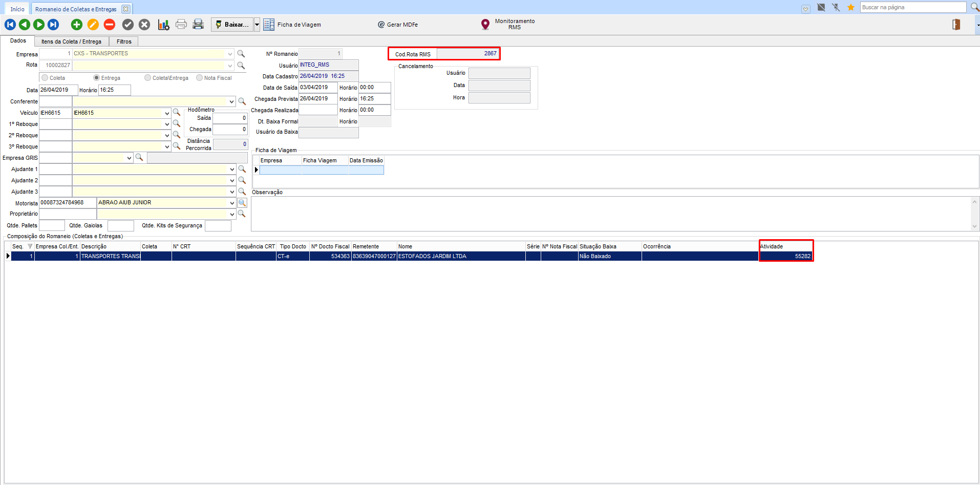Expand the Proprietário dropdown
This screenshot has width=980, height=485.
[232, 214]
